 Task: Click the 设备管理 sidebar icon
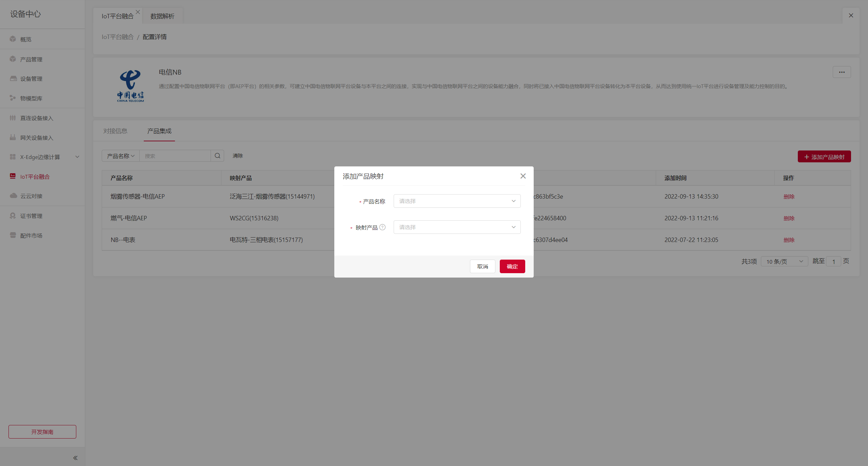[x=13, y=79]
